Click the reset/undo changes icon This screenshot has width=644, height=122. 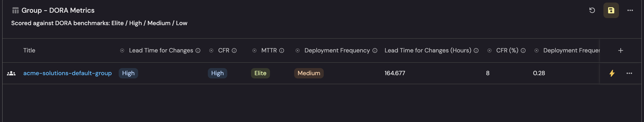coord(592,10)
